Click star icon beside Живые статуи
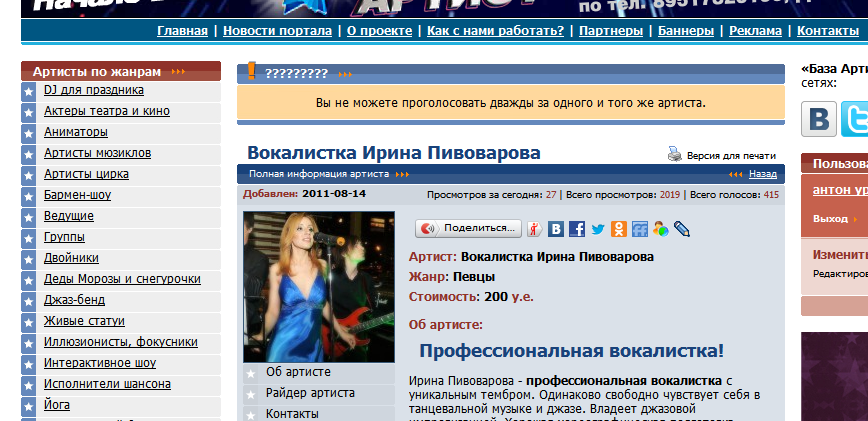The image size is (868, 421). [x=28, y=323]
